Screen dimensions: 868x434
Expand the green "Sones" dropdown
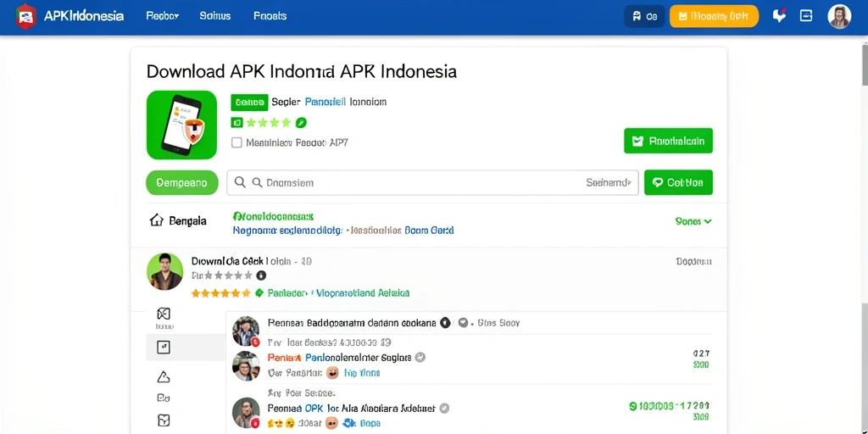693,221
